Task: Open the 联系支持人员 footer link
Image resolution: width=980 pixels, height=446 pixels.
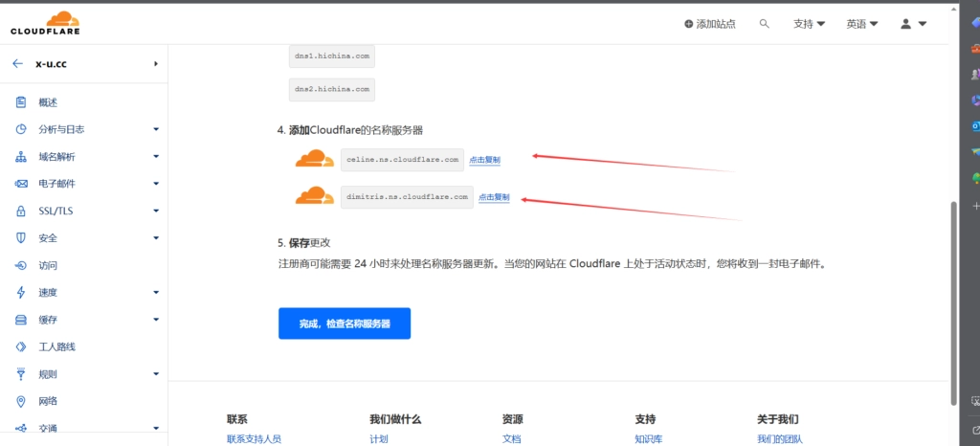Action: 254,439
